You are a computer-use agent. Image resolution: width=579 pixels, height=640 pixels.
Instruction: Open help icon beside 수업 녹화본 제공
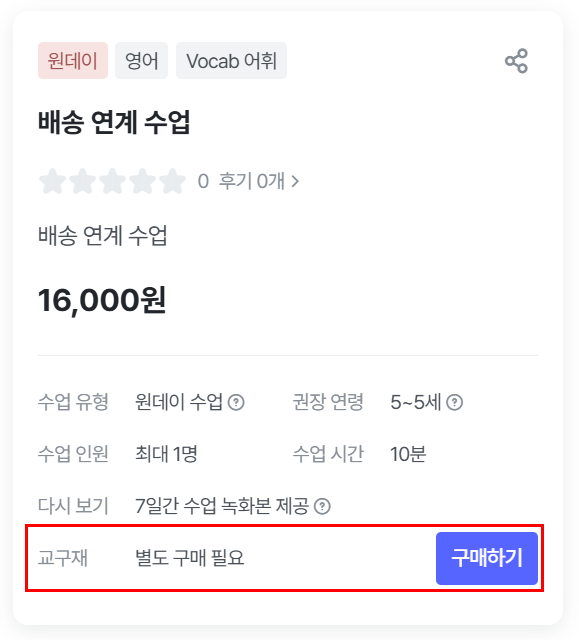click(322, 506)
